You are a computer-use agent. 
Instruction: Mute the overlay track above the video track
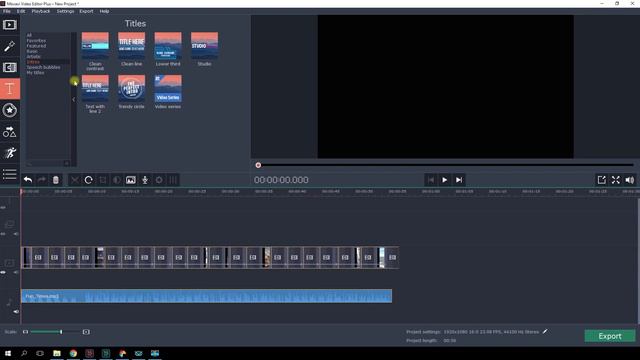(x=16, y=234)
